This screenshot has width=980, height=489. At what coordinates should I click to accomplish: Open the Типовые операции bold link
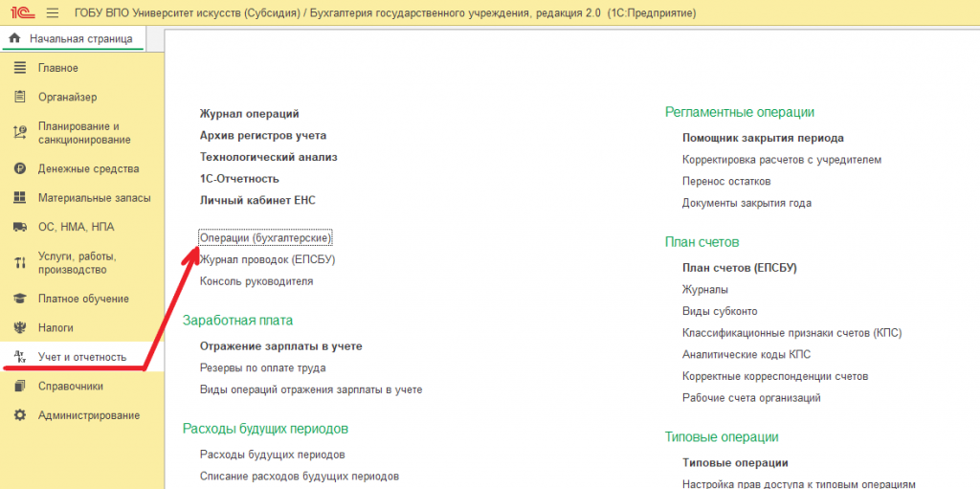pos(735,463)
